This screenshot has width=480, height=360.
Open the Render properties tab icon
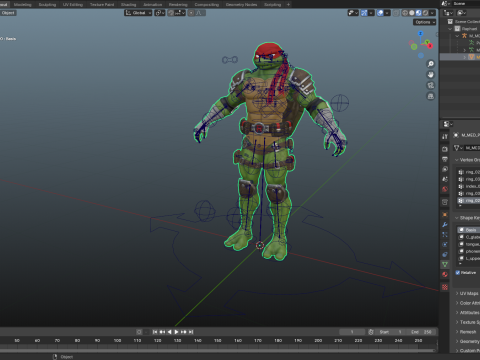(445, 149)
